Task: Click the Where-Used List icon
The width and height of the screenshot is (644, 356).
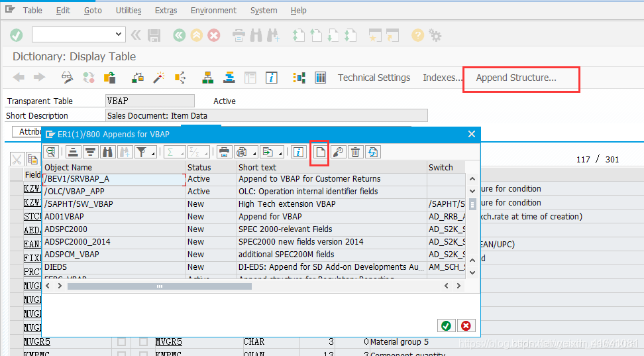Action: click(x=180, y=78)
